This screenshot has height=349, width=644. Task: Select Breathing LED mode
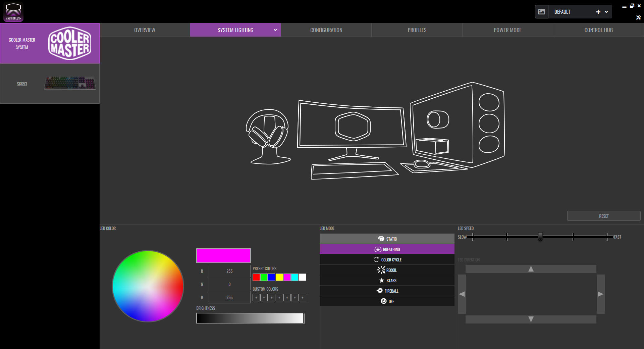(387, 249)
